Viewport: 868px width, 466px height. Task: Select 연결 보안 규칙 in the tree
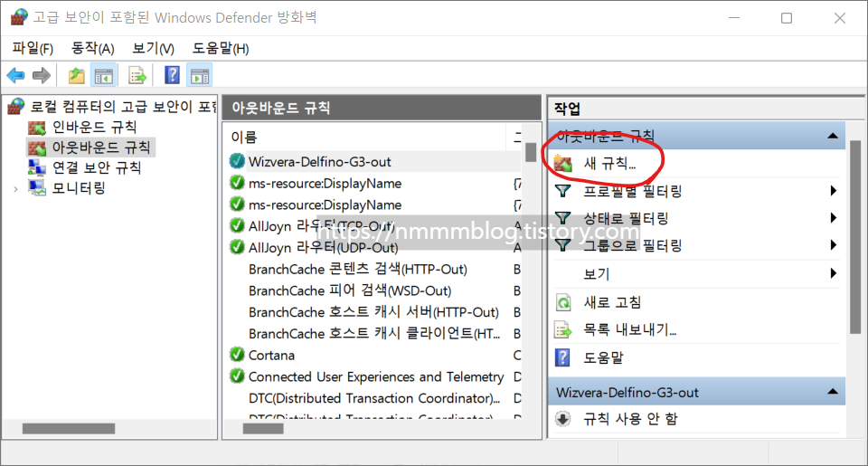(97, 168)
